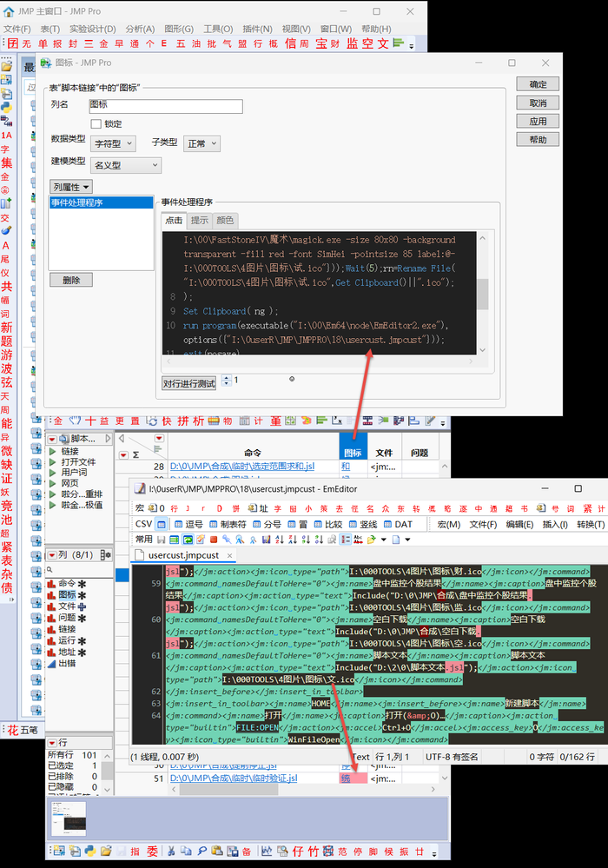Open the 插件(N) menu in JMP main window
The image size is (608, 868).
point(257,29)
